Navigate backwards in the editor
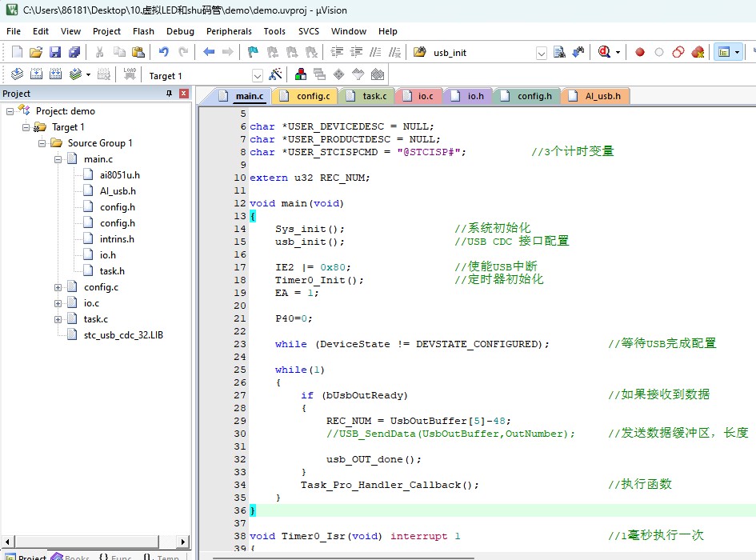The height and width of the screenshot is (560, 756). (x=209, y=52)
